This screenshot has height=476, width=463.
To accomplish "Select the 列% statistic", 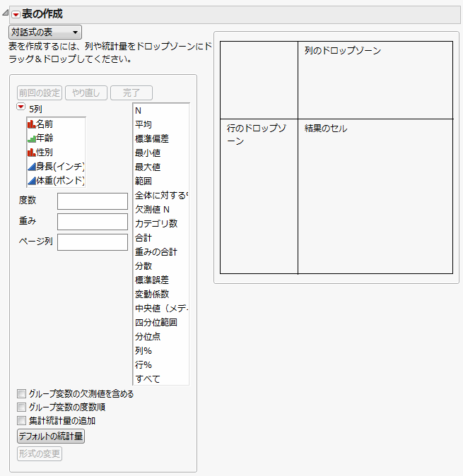I will coord(161,350).
